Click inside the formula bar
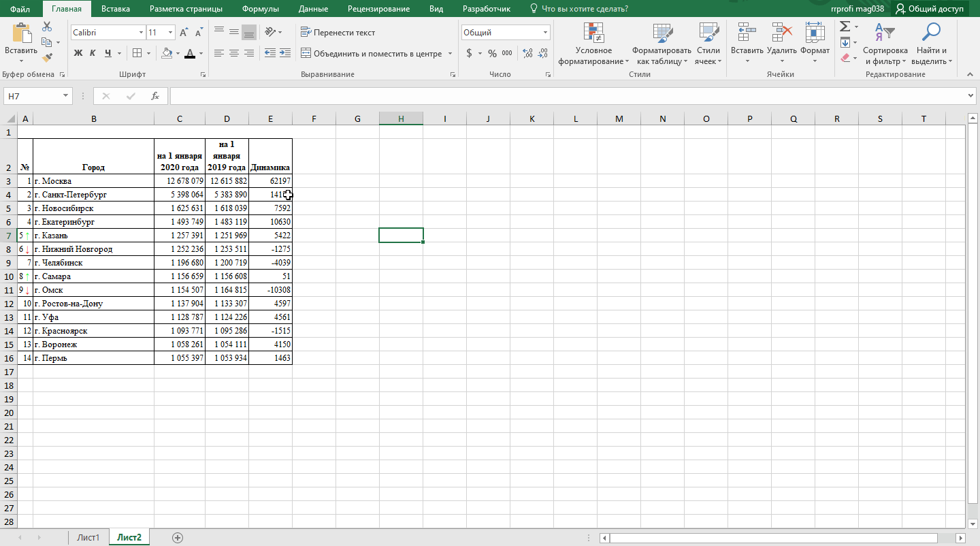 tap(569, 96)
